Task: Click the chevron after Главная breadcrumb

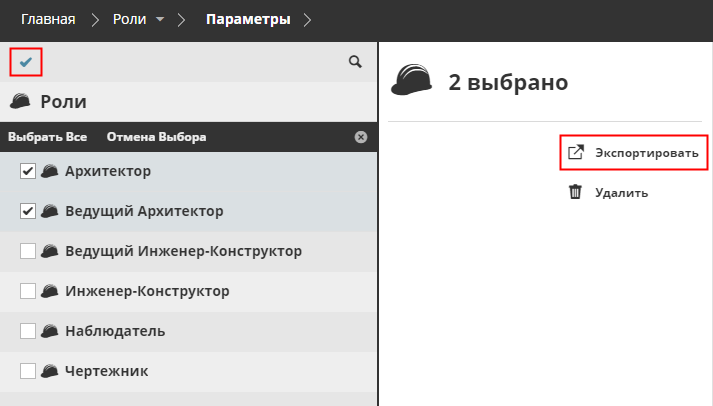Action: click(98, 19)
